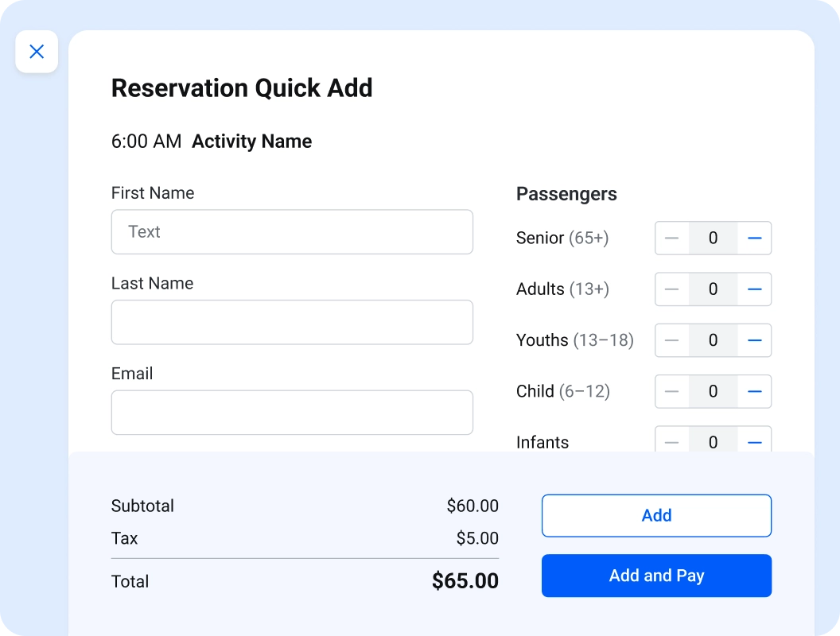Click the Youths passenger count value
This screenshot has width=840, height=636.
(x=713, y=340)
